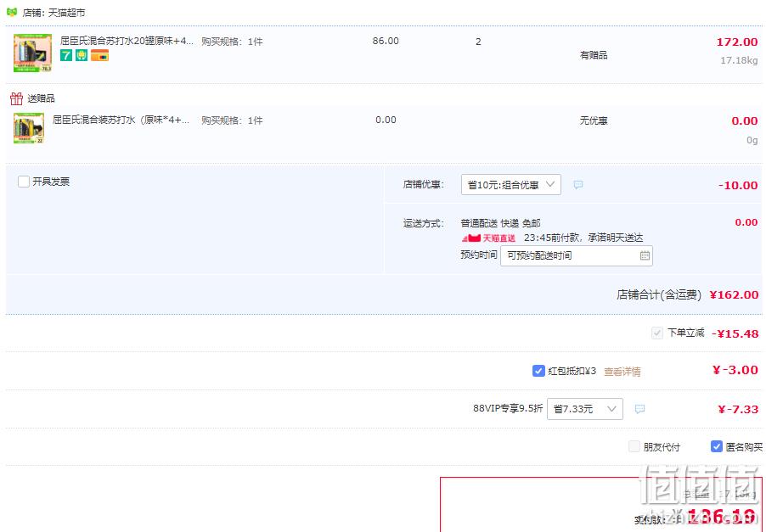
Task: Click the 17.18kg weight value
Action: [x=739, y=60]
